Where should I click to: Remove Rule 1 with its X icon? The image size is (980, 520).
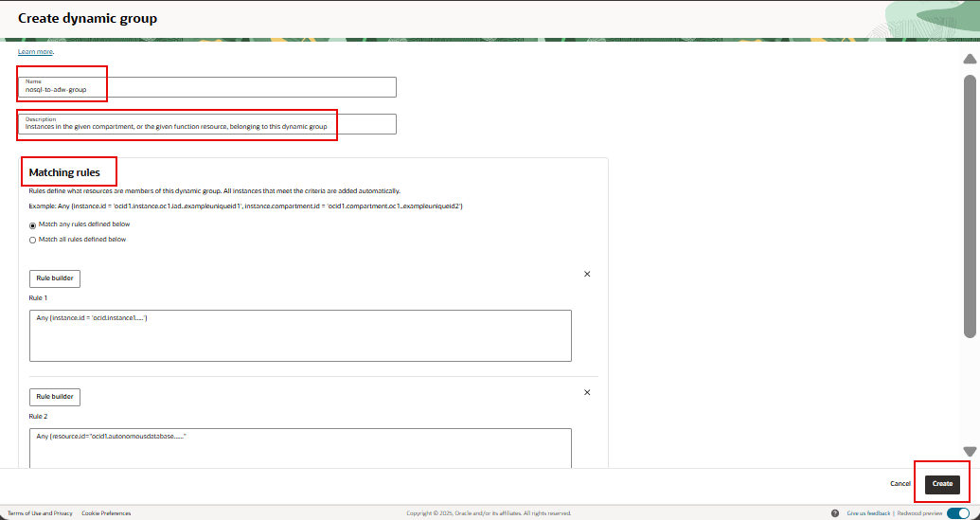587,274
